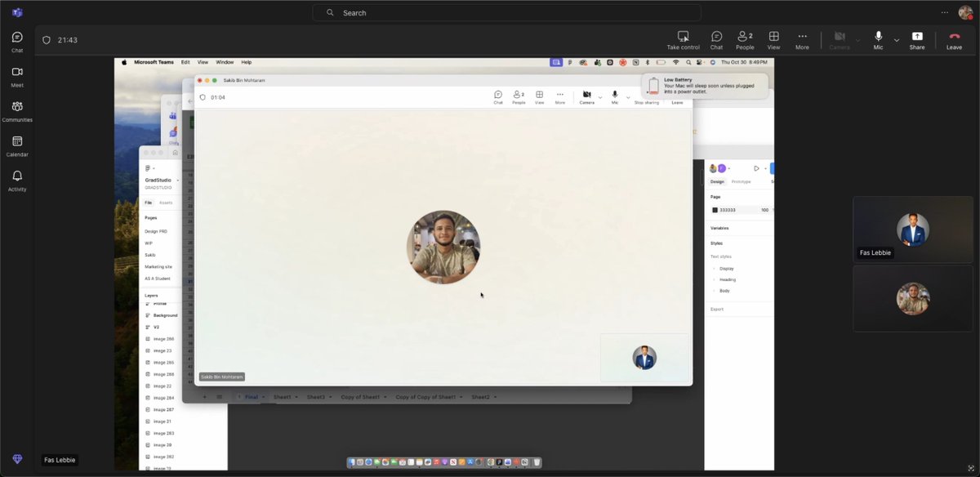980x477 pixels.
Task: Open the View menu in the shared Mac menu bar
Action: tap(203, 62)
